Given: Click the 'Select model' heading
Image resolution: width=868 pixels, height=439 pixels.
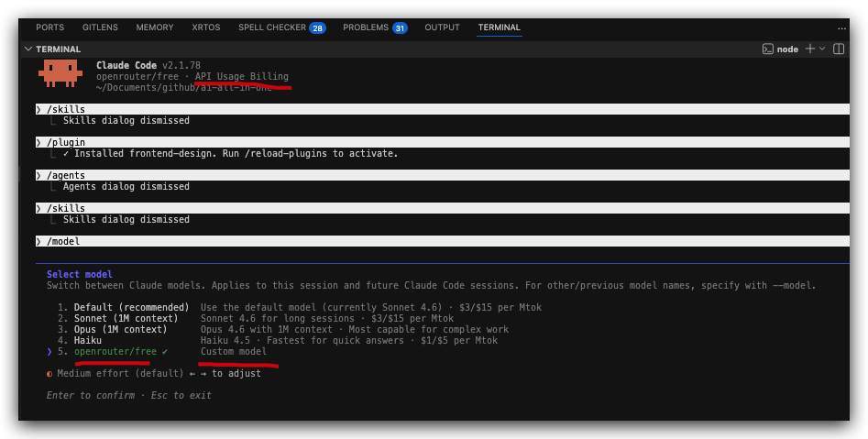Looking at the screenshot, I should pyautogui.click(x=79, y=274).
